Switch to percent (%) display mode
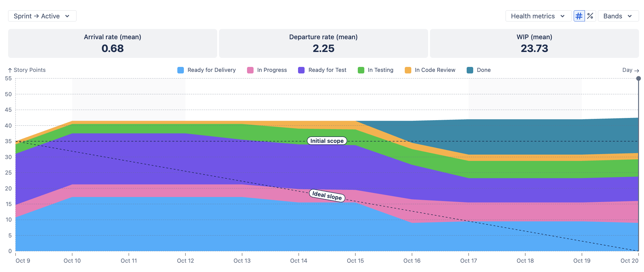Image resolution: width=644 pixels, height=272 pixels. coord(590,16)
